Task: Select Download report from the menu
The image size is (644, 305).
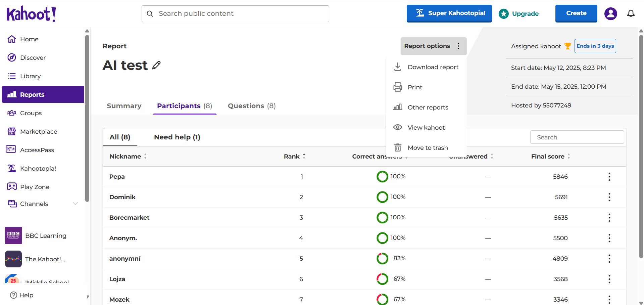Action: click(x=433, y=67)
